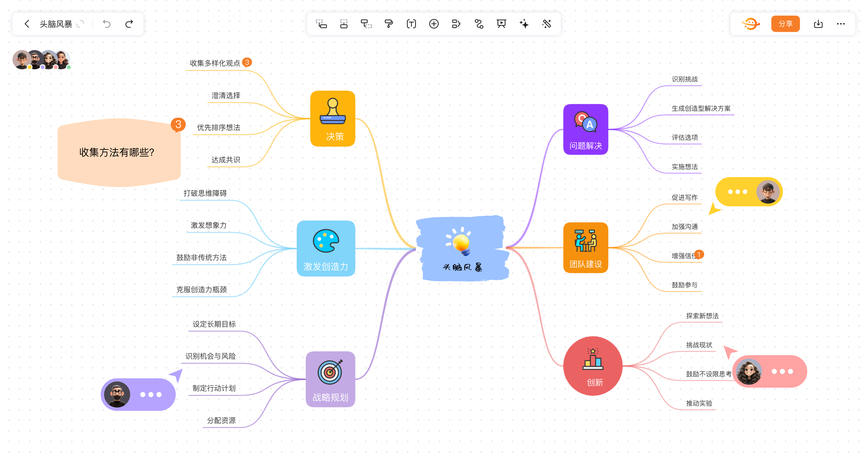Select the red 创新 circle node

(x=593, y=366)
